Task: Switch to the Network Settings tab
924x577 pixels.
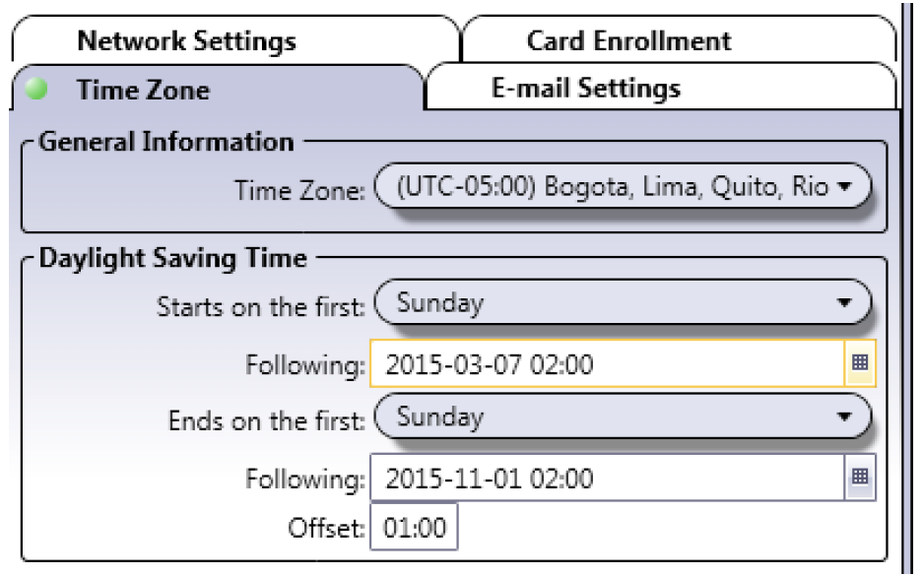Action: pos(235,40)
